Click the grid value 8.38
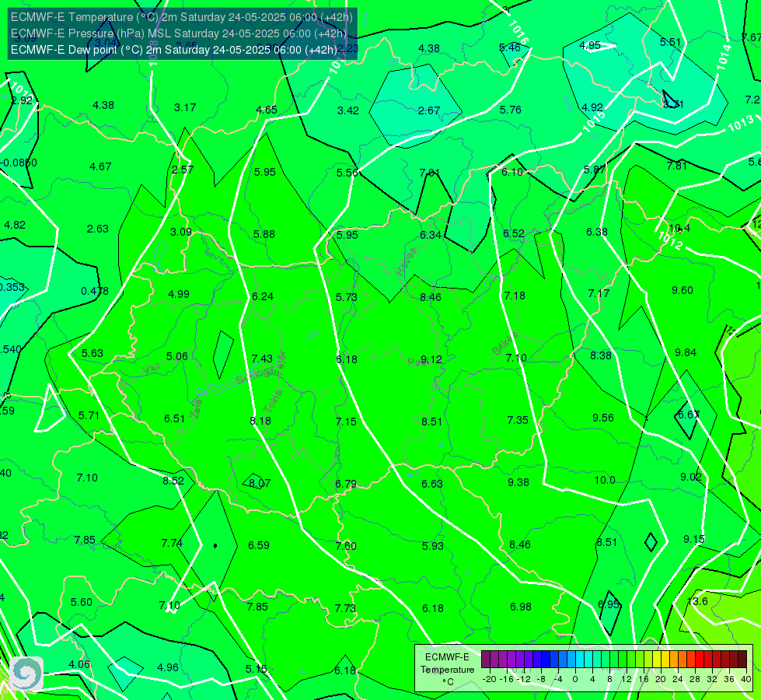 [x=600, y=355]
